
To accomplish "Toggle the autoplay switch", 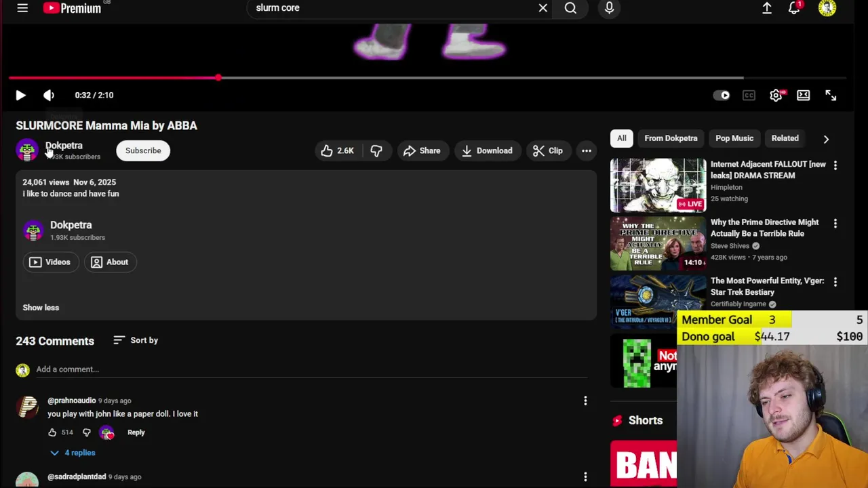I will coord(722,96).
